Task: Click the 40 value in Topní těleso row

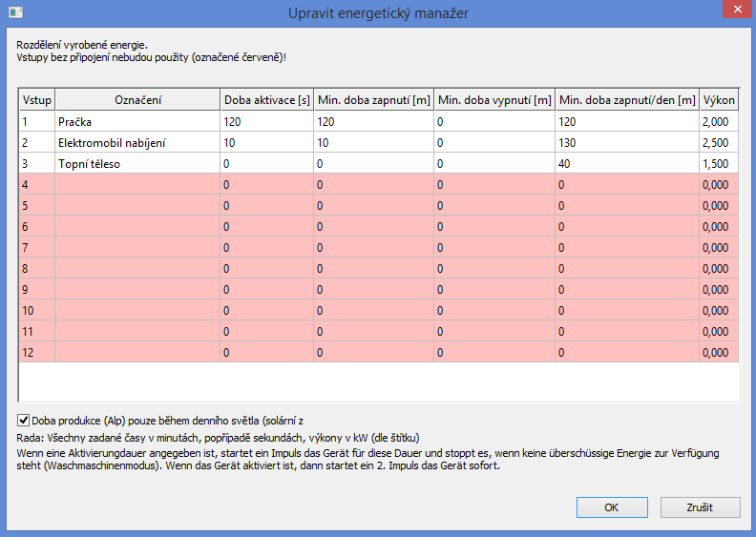Action: (626, 164)
